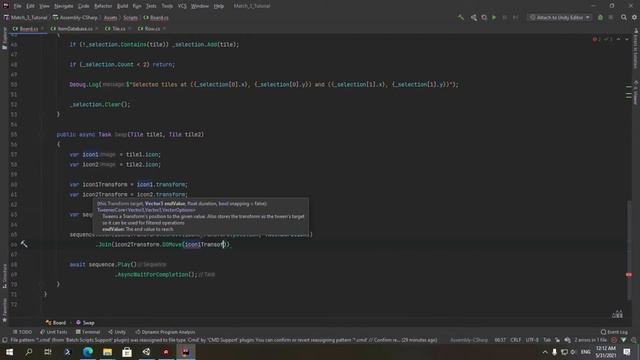
Task: Click UTF-8 encoding in status bar
Action: pos(532,340)
